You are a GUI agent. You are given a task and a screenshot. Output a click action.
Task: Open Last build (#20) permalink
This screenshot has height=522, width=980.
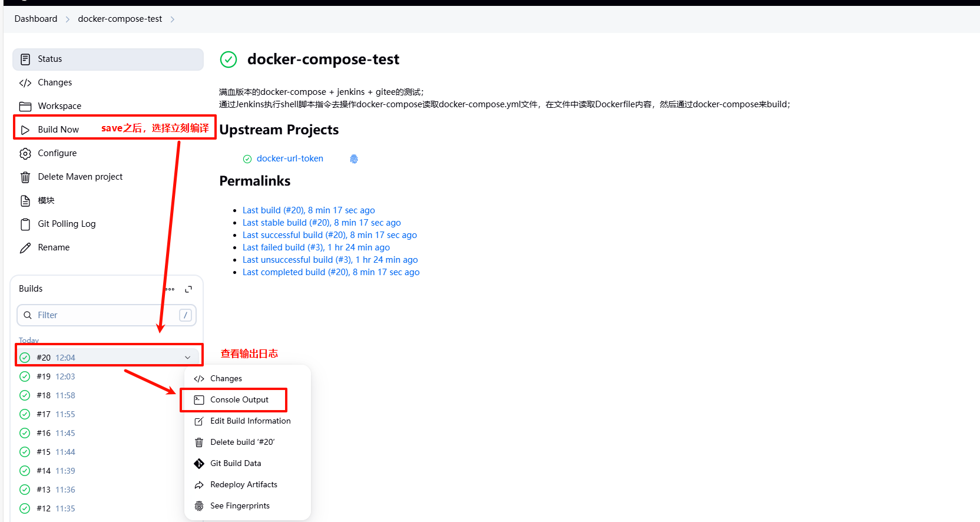[309, 210]
